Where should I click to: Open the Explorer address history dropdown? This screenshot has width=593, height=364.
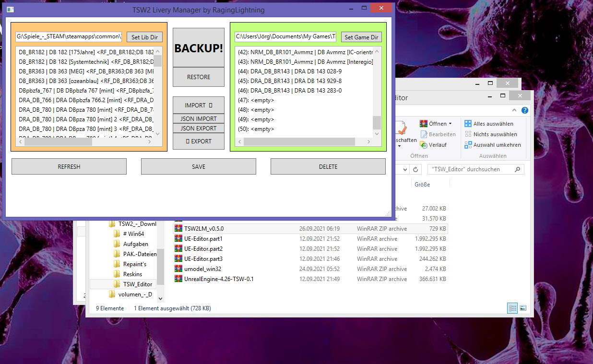coord(405,169)
